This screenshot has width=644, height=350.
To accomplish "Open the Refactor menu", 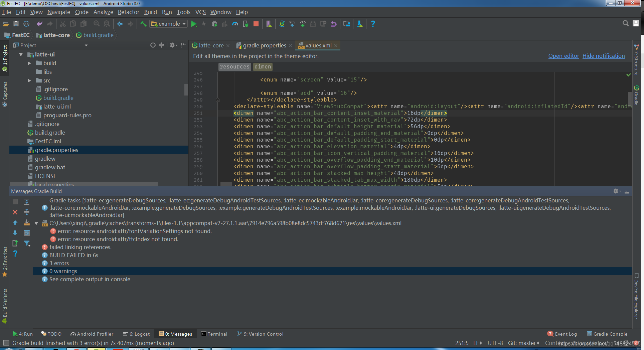I will [128, 12].
